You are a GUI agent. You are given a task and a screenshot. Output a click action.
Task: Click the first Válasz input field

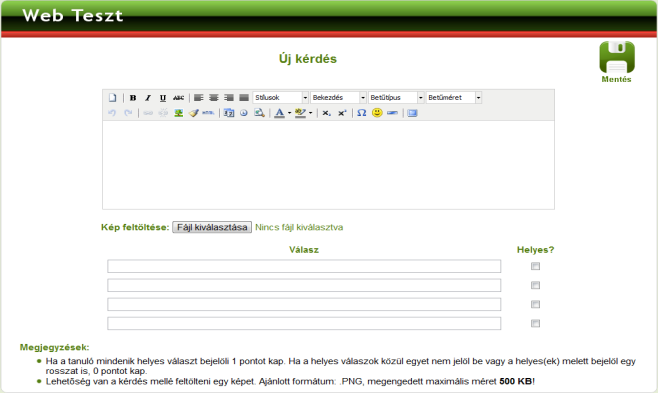(304, 266)
